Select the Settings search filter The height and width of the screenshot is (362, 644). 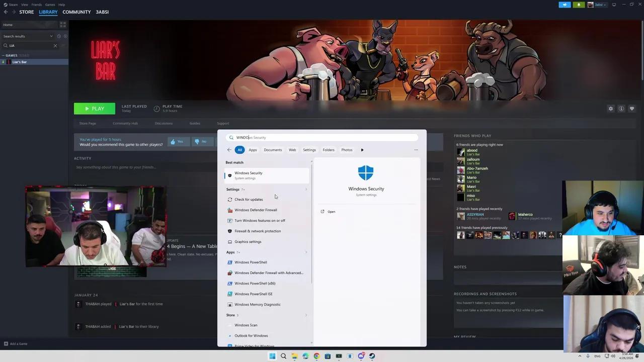click(309, 150)
